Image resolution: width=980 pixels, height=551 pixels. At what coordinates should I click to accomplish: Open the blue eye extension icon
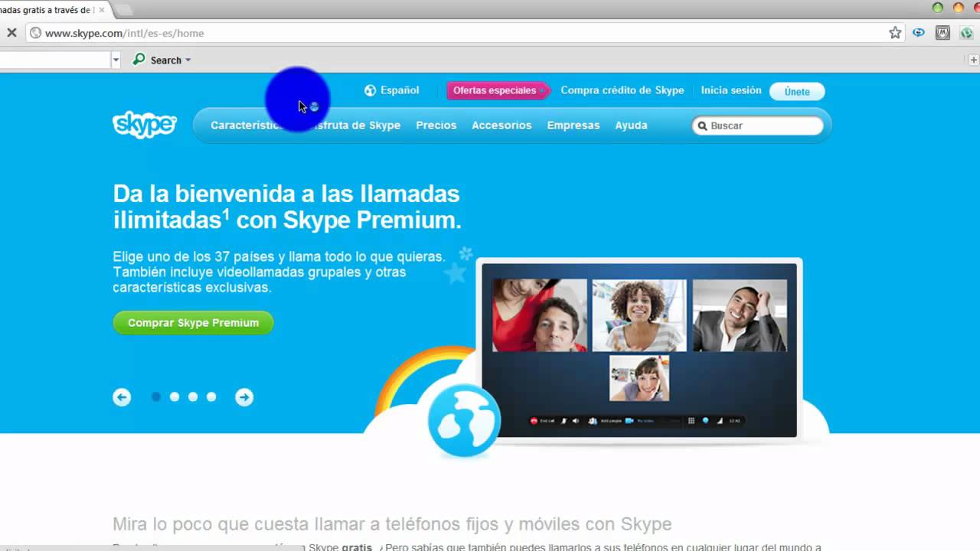[x=919, y=33]
